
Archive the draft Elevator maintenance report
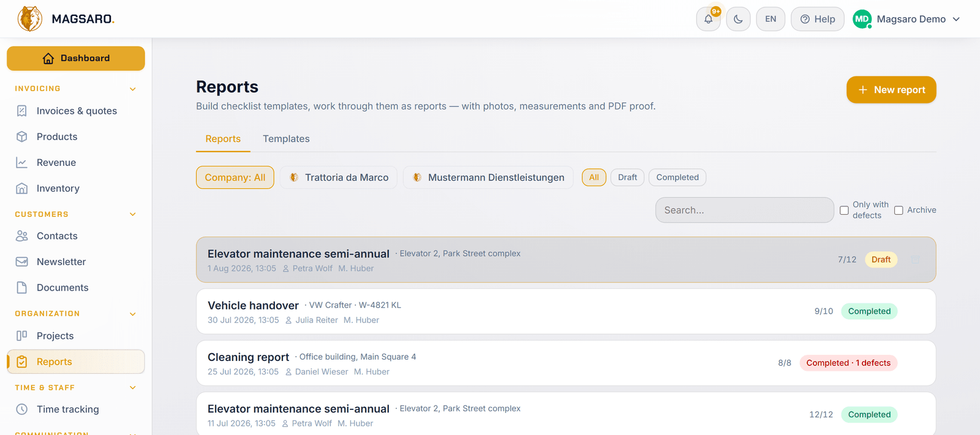pos(916,259)
